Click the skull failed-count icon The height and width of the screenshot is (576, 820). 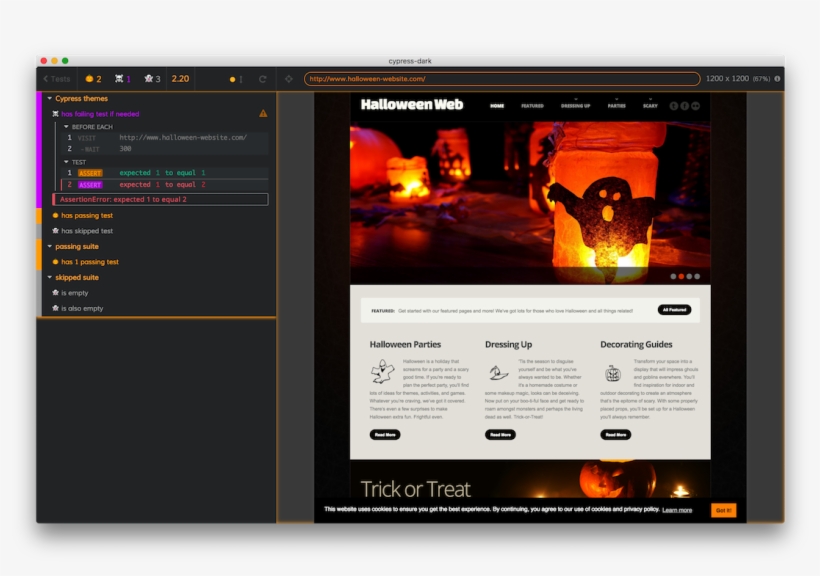119,79
